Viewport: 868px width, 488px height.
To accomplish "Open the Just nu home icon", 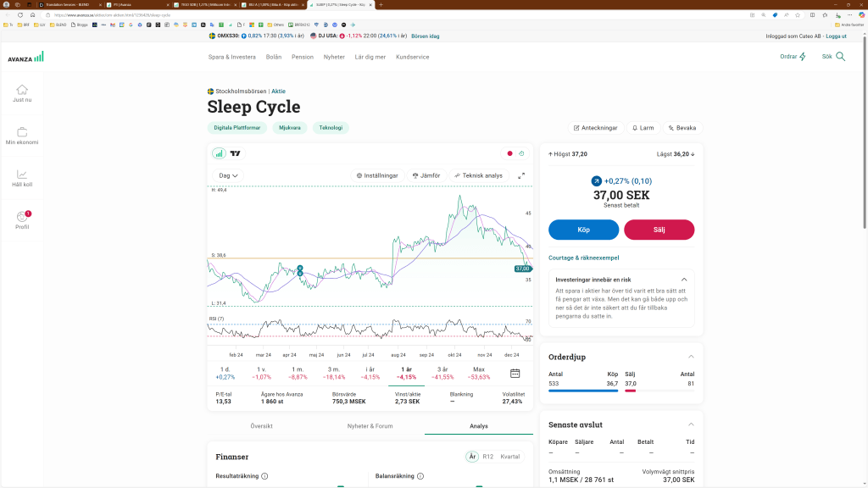I will (x=22, y=90).
